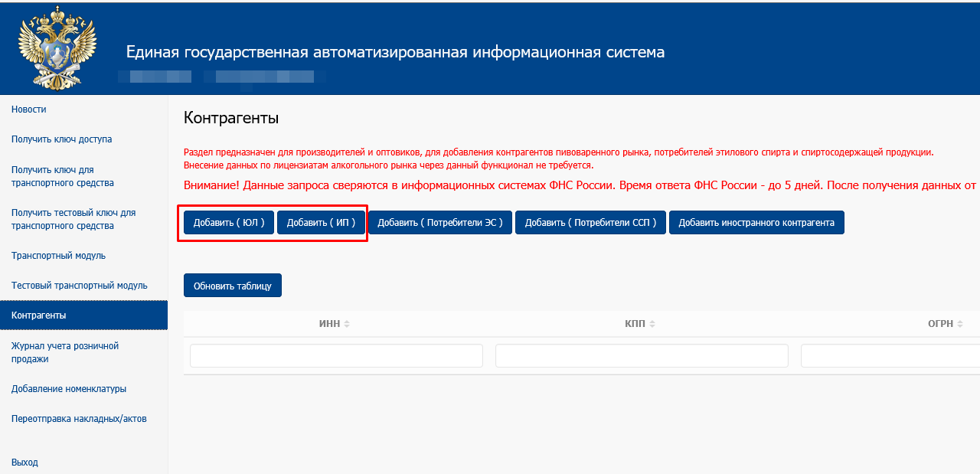This screenshot has width=980, height=474.
Task: Click Добавить (Потребители ЭС) button
Action: [x=439, y=223]
